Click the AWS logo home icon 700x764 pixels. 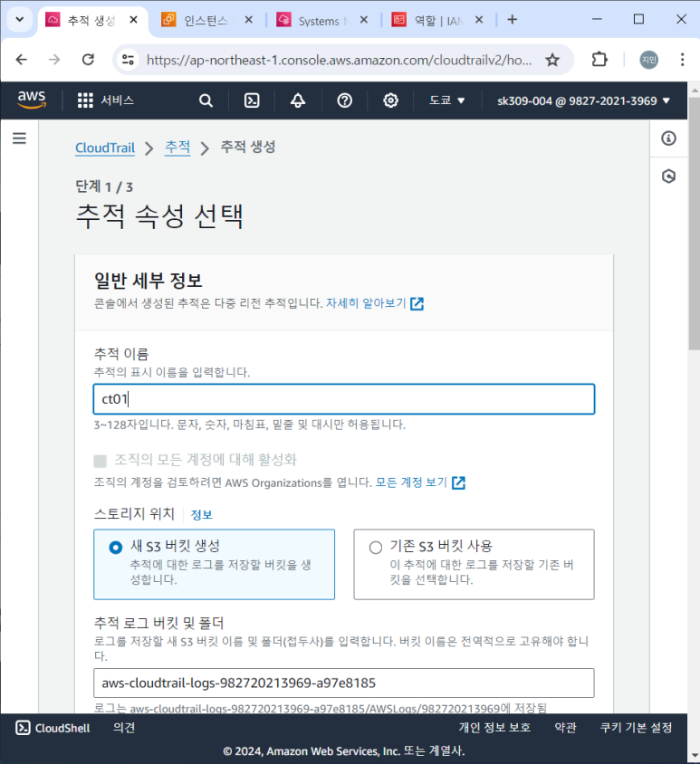[x=32, y=100]
